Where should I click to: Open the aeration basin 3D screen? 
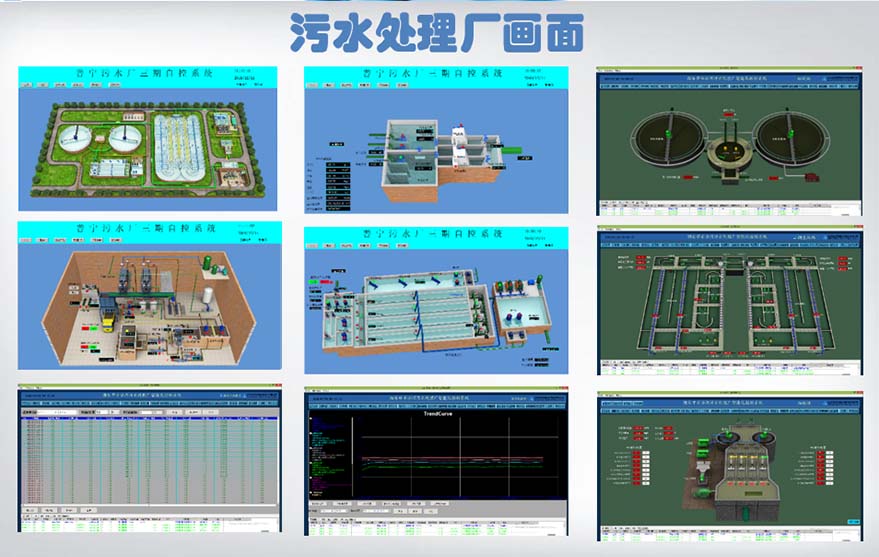pyautogui.click(x=436, y=299)
